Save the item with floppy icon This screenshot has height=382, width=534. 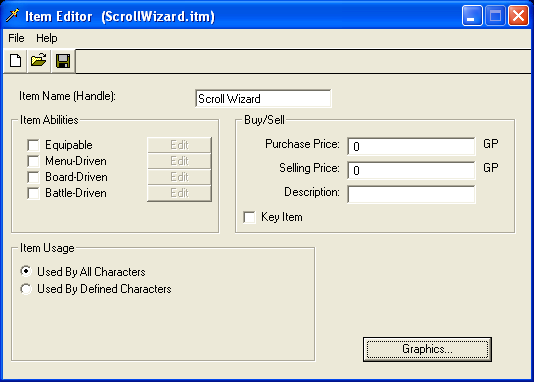coord(63,61)
